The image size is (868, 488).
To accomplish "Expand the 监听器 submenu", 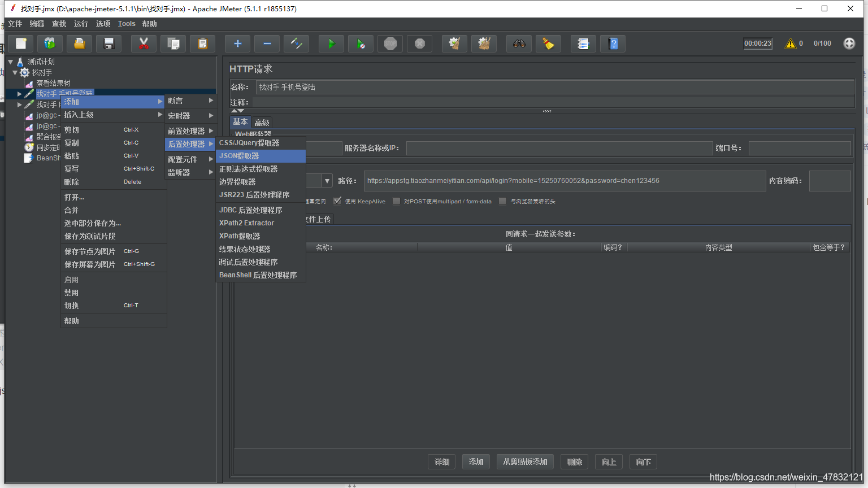I will coord(190,172).
